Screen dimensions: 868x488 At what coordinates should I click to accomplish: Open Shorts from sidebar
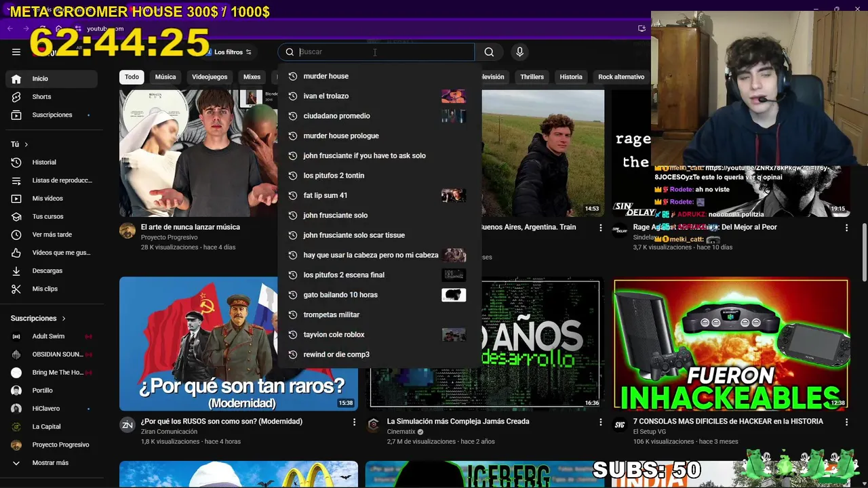[52, 97]
